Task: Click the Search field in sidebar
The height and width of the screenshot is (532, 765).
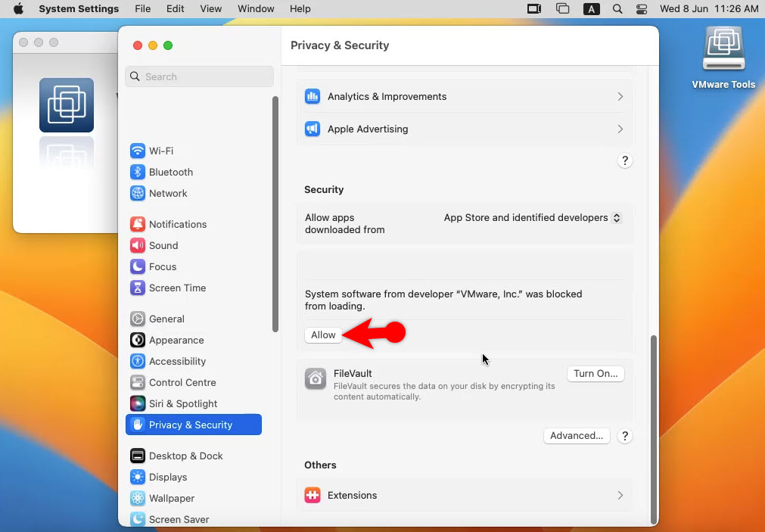Action: (199, 76)
